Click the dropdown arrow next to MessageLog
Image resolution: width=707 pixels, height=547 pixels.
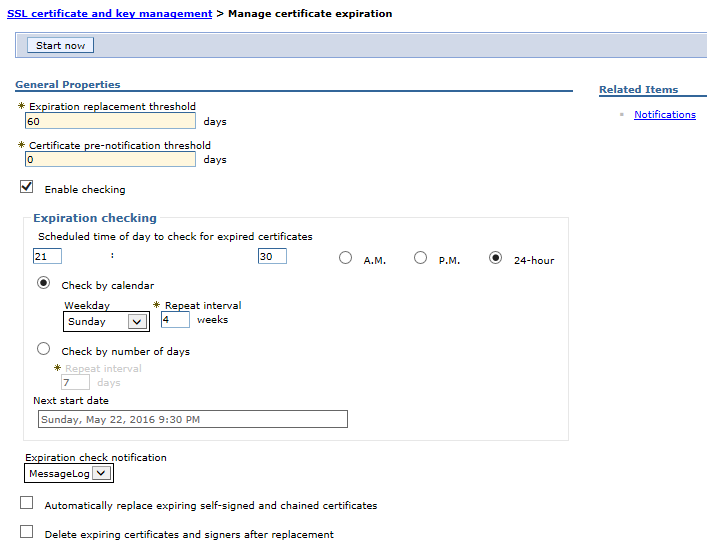pyautogui.click(x=101, y=473)
